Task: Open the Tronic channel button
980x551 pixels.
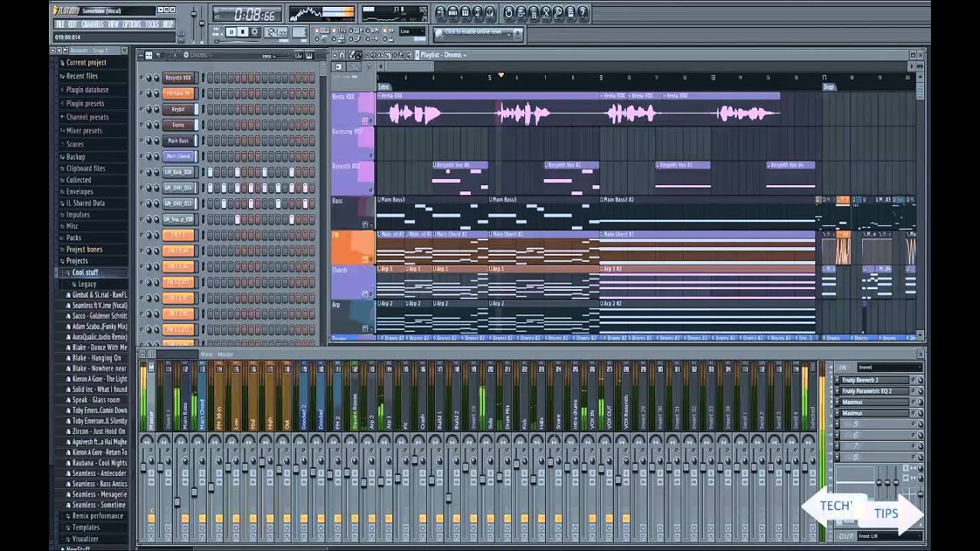Action: coord(178,125)
